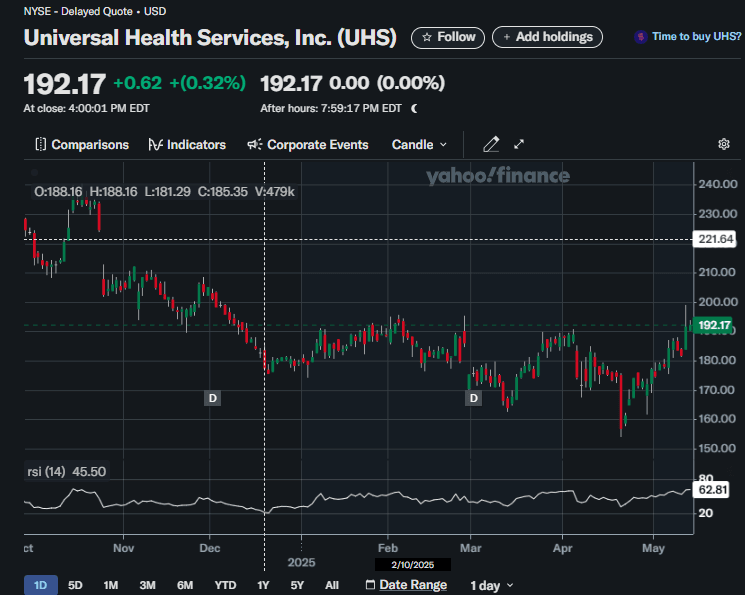Select the YTD range tab
This screenshot has width=745, height=595.
pyautogui.click(x=225, y=585)
